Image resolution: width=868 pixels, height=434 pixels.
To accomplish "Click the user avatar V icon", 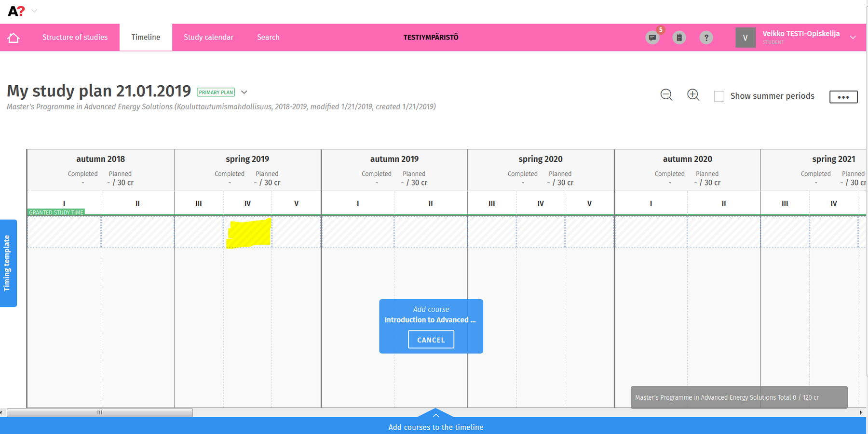I will pyautogui.click(x=745, y=38).
